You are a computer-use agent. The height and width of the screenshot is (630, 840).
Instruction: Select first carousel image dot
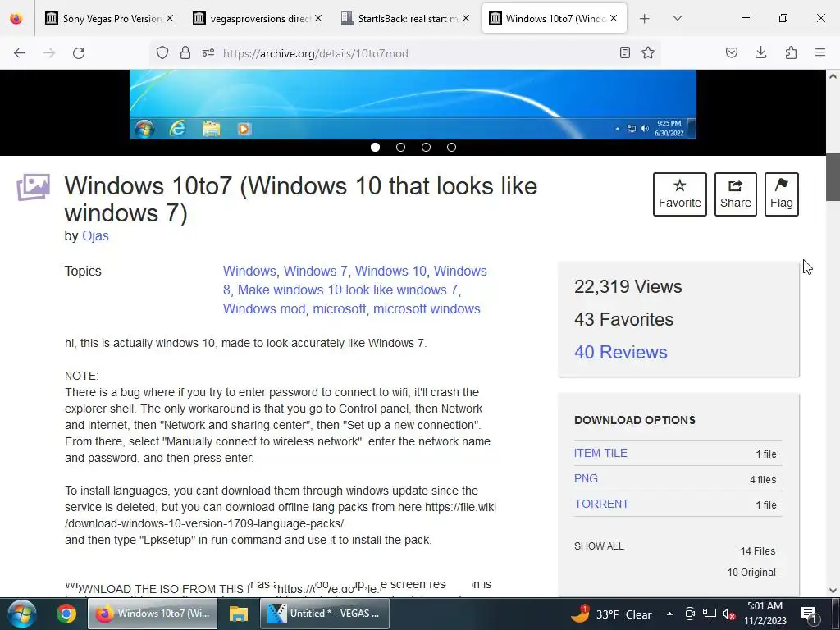tap(376, 148)
